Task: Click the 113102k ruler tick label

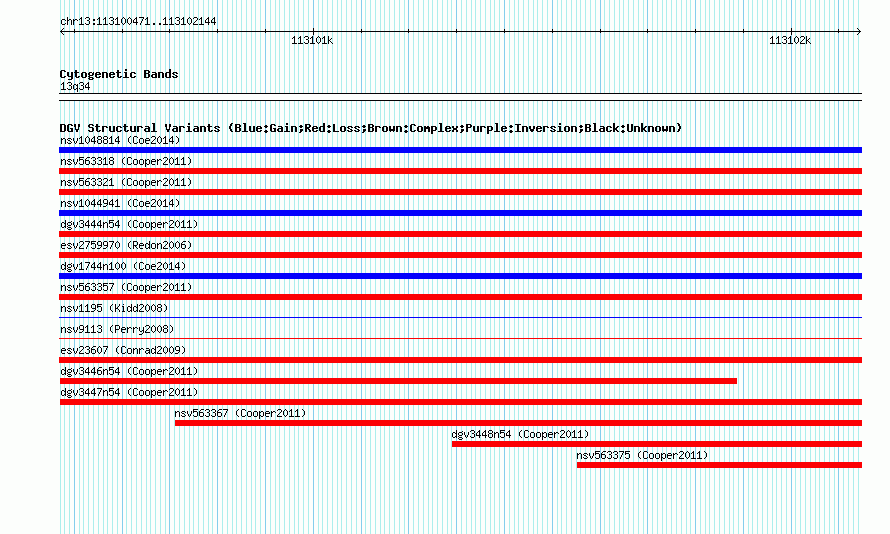Action: [x=790, y=41]
